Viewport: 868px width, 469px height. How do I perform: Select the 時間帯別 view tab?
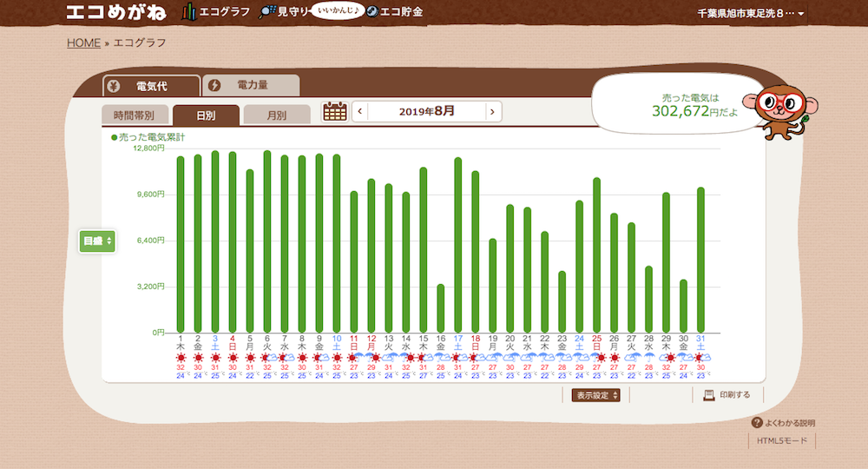pos(135,116)
